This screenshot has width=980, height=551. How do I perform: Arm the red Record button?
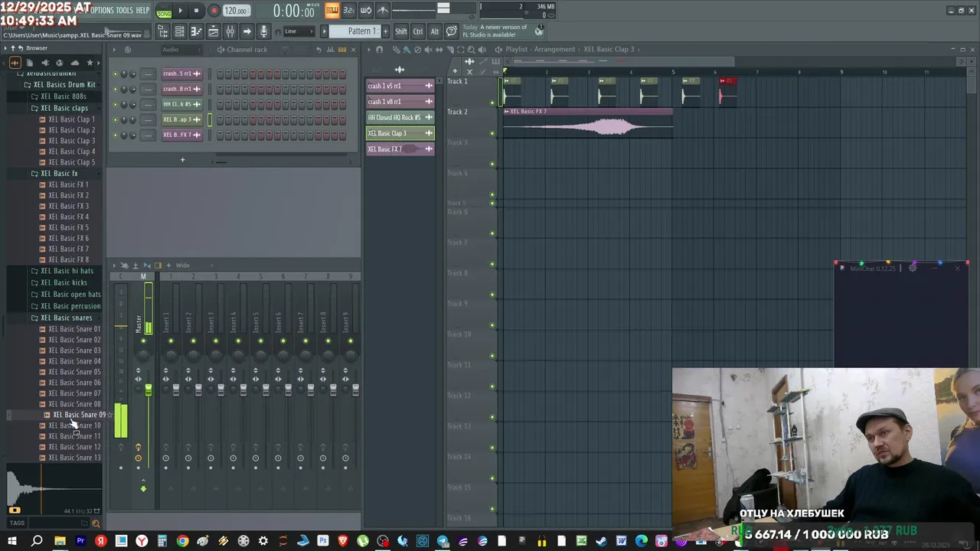point(214,11)
